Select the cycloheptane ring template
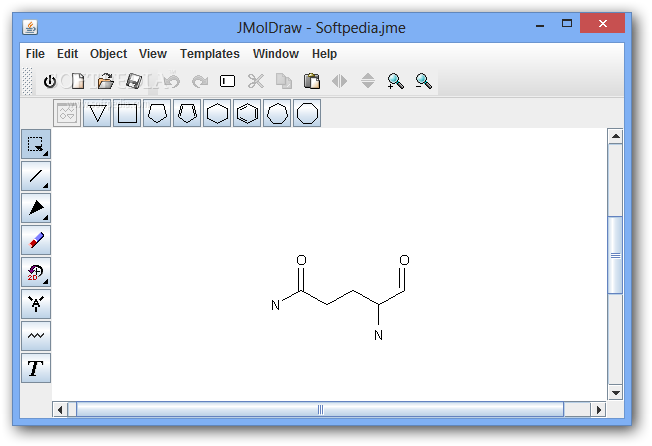 coord(277,113)
